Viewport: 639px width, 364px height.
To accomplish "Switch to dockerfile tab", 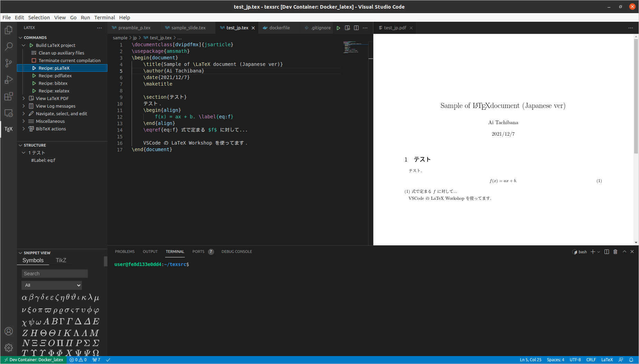I will point(279,28).
